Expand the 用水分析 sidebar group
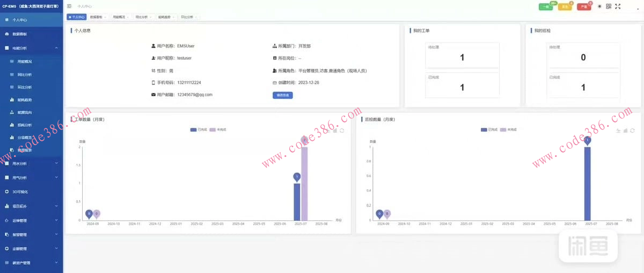Image resolution: width=644 pixels, height=273 pixels. (x=31, y=163)
